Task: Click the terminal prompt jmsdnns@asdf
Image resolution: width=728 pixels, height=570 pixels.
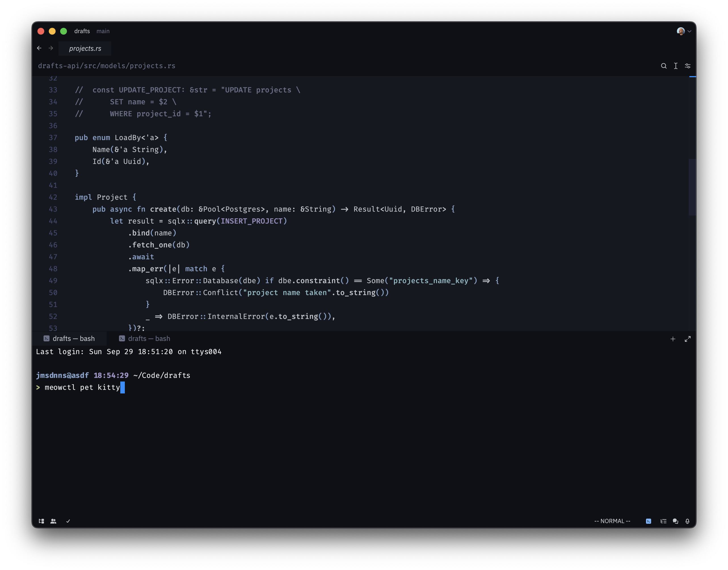Action: [62, 376]
